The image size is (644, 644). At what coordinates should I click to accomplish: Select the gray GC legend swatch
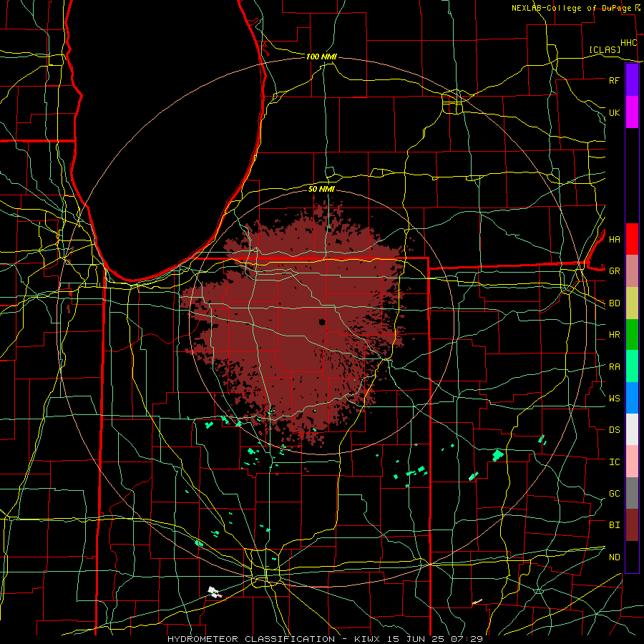click(632, 493)
